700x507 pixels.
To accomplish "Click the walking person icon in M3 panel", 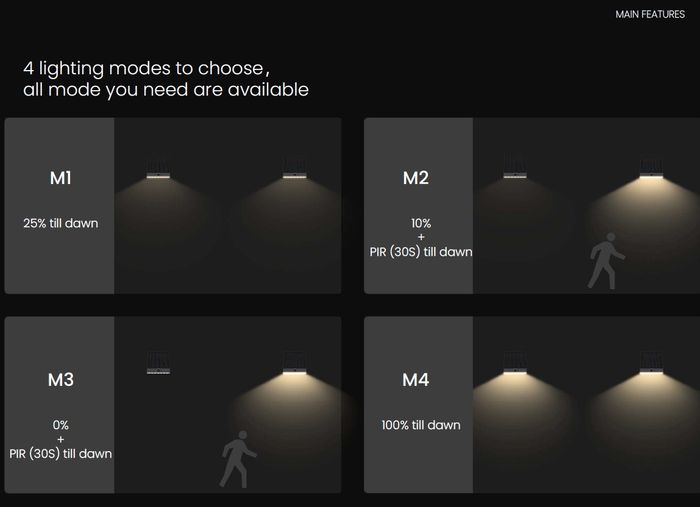I will coord(238,460).
